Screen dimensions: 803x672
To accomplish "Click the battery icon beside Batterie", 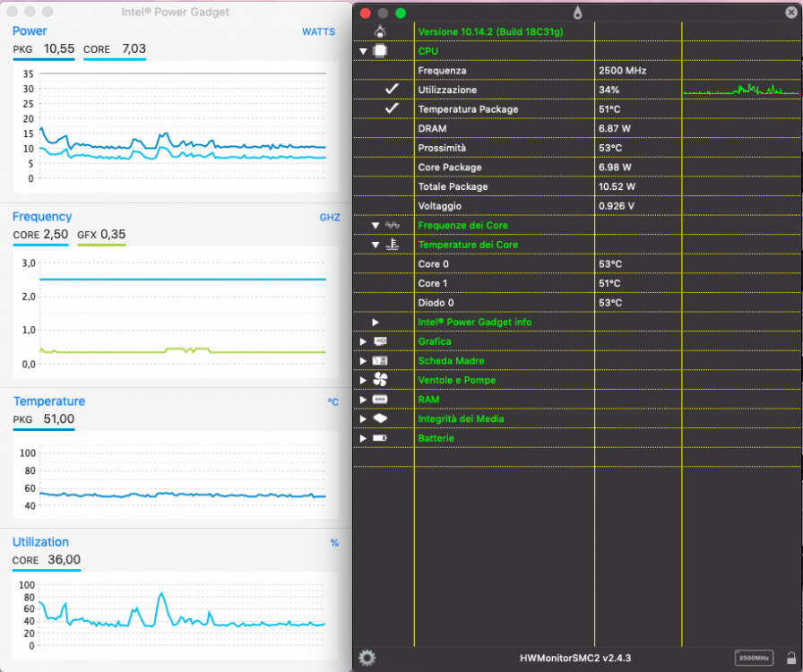I will click(380, 438).
